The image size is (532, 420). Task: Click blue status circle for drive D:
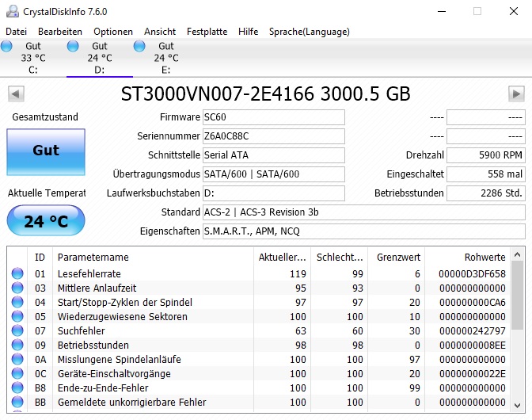pyautogui.click(x=73, y=46)
